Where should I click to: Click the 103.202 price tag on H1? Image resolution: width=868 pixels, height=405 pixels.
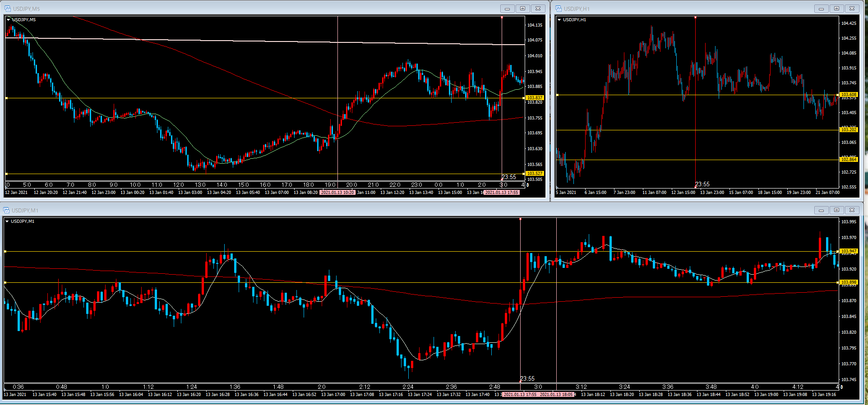pyautogui.click(x=848, y=130)
